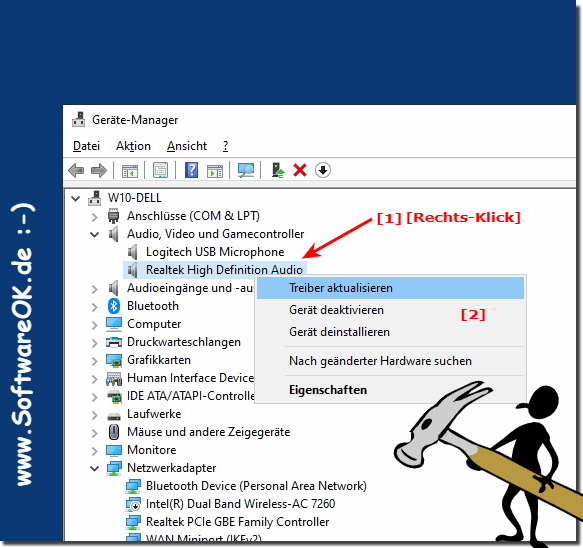This screenshot has width=583, height=548.
Task: Click the red X uninstall device icon
Action: tap(300, 170)
